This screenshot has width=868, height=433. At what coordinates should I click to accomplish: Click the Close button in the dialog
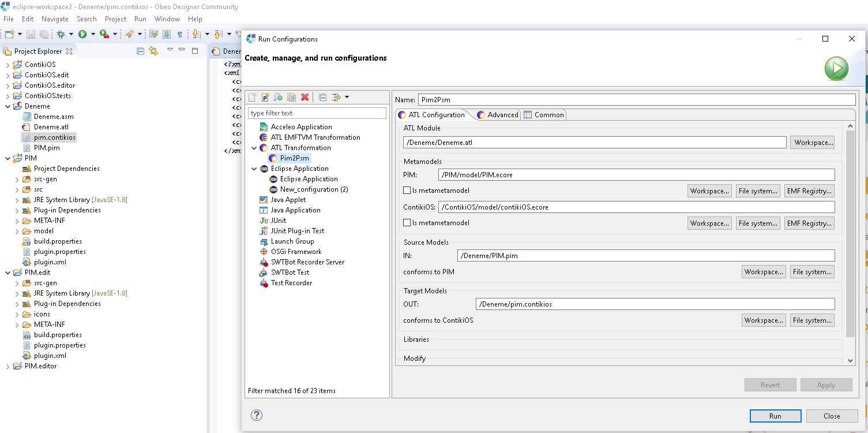[832, 416]
